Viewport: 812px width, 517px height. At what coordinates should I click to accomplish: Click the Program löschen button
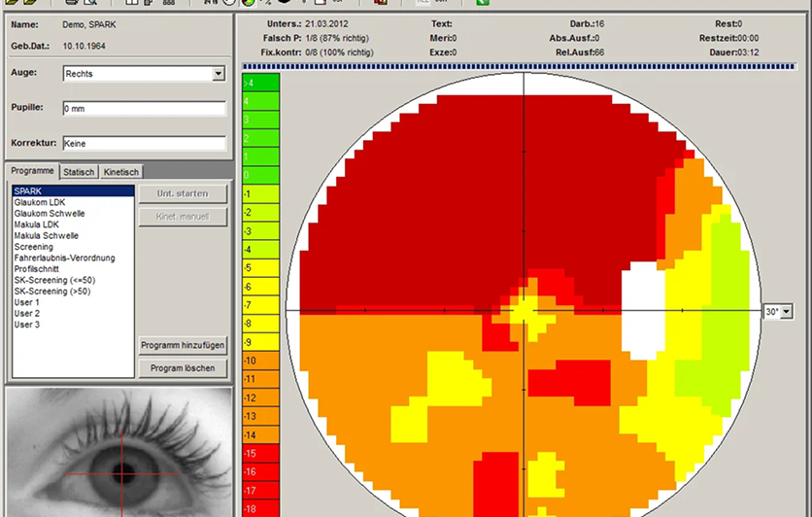click(183, 368)
